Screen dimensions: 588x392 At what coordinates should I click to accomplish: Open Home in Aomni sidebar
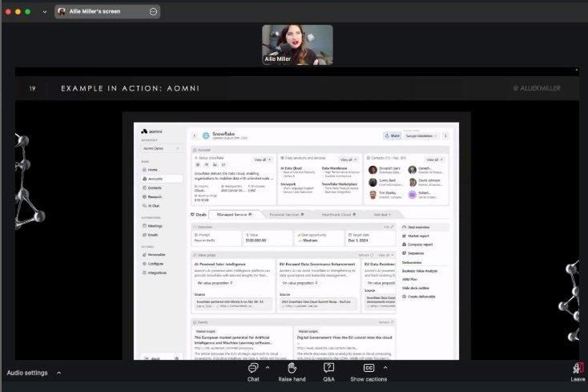tap(153, 170)
